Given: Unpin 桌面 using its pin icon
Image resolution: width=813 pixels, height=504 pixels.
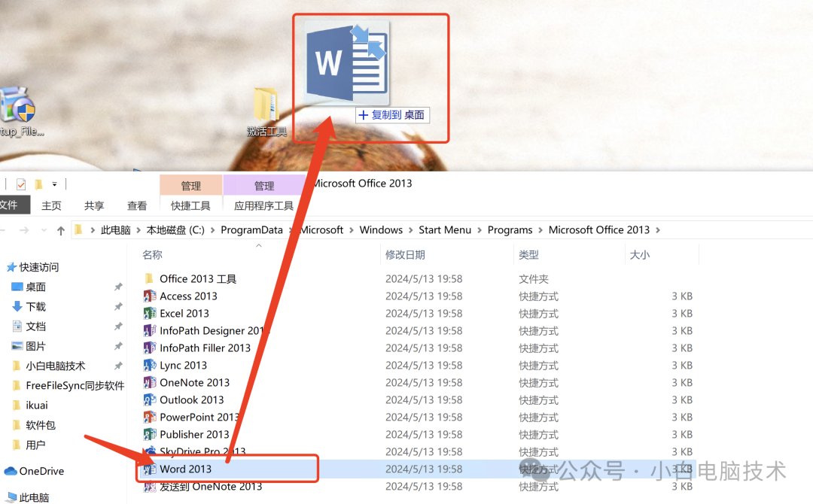Looking at the screenshot, I should click(118, 287).
